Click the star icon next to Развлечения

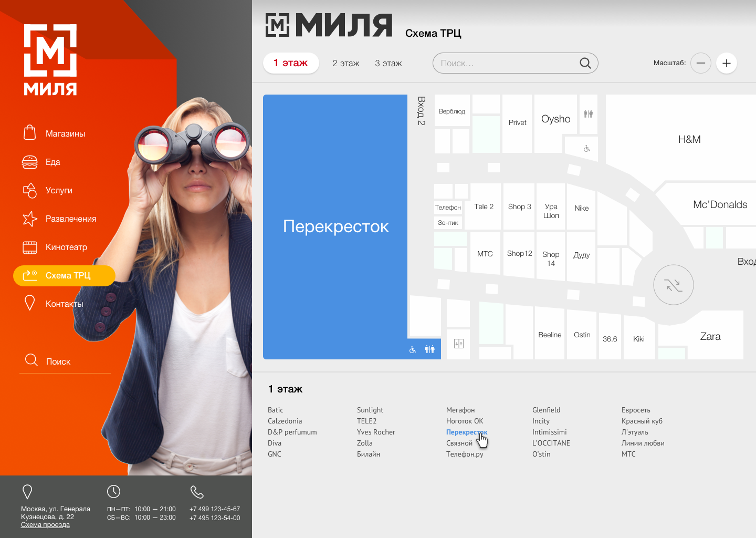click(x=30, y=219)
